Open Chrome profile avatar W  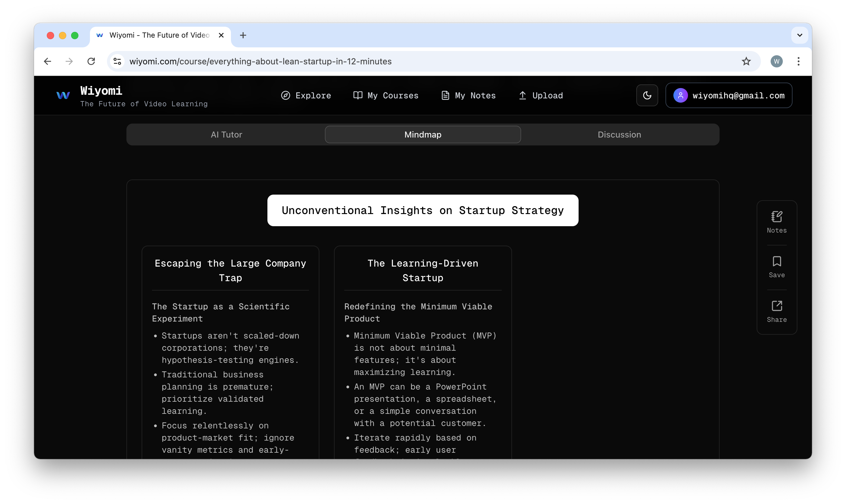pos(776,61)
